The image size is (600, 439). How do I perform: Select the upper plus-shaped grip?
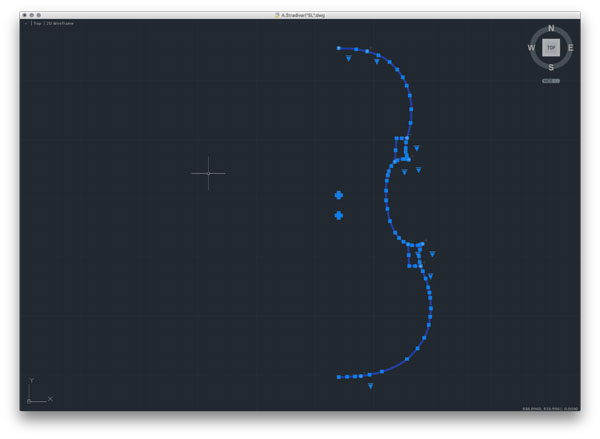pos(339,195)
